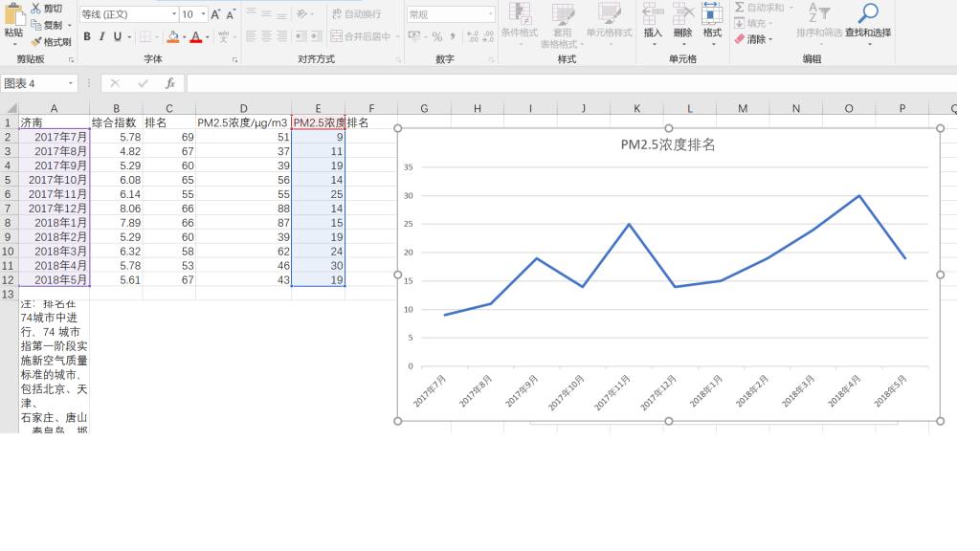Toggle bold formatting
Screen dimensions: 980x551
[87, 36]
